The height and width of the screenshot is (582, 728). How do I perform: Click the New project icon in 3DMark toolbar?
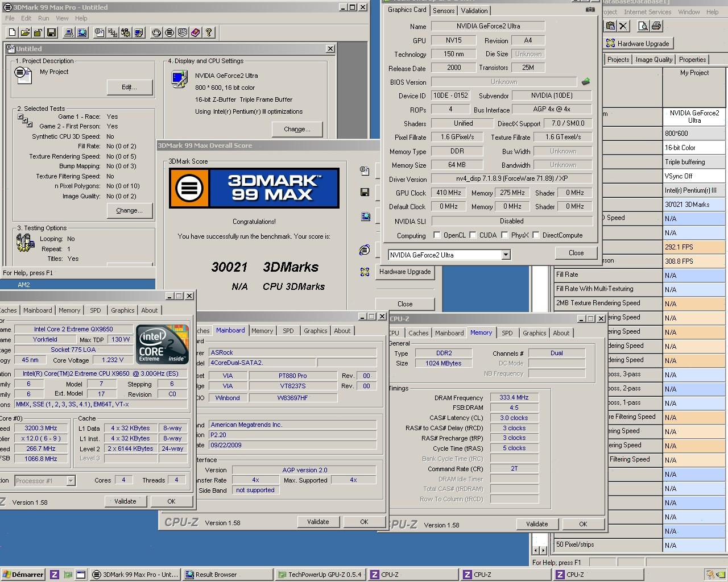point(13,32)
